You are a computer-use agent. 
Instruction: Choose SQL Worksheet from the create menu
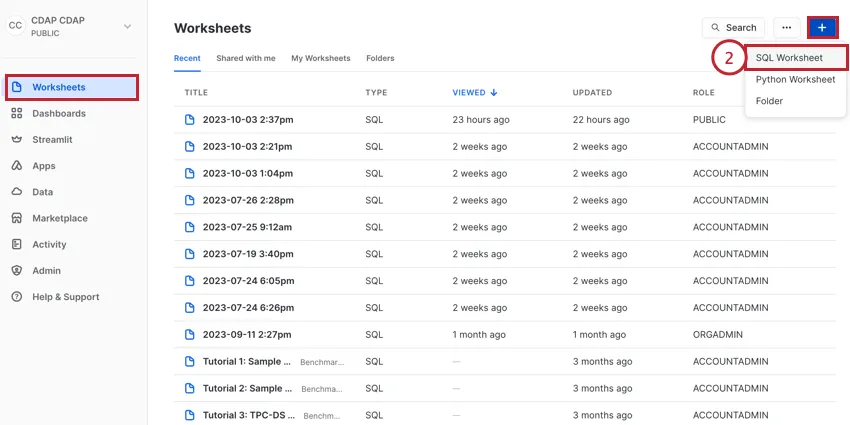[789, 58]
